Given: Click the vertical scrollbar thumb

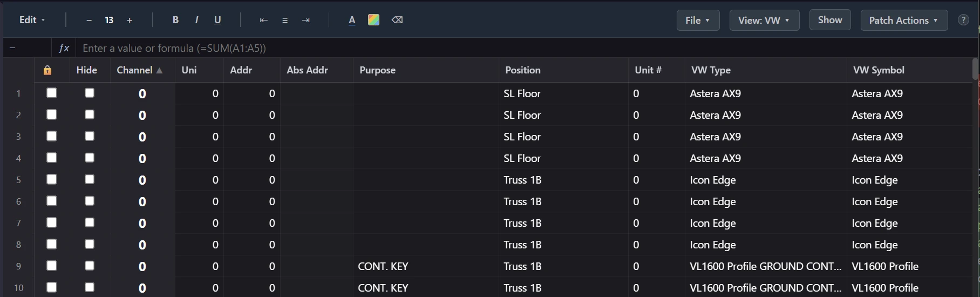Looking at the screenshot, I should click(975, 69).
